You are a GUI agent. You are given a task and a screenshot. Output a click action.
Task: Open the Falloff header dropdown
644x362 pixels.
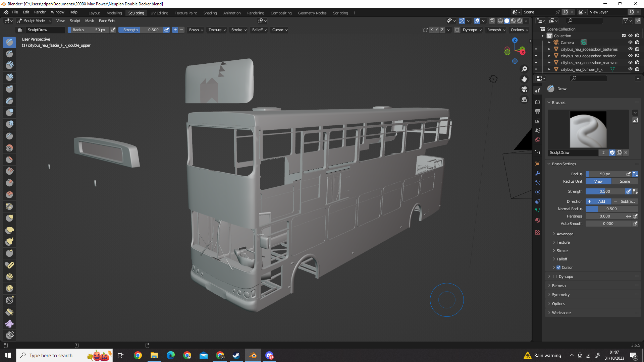259,30
